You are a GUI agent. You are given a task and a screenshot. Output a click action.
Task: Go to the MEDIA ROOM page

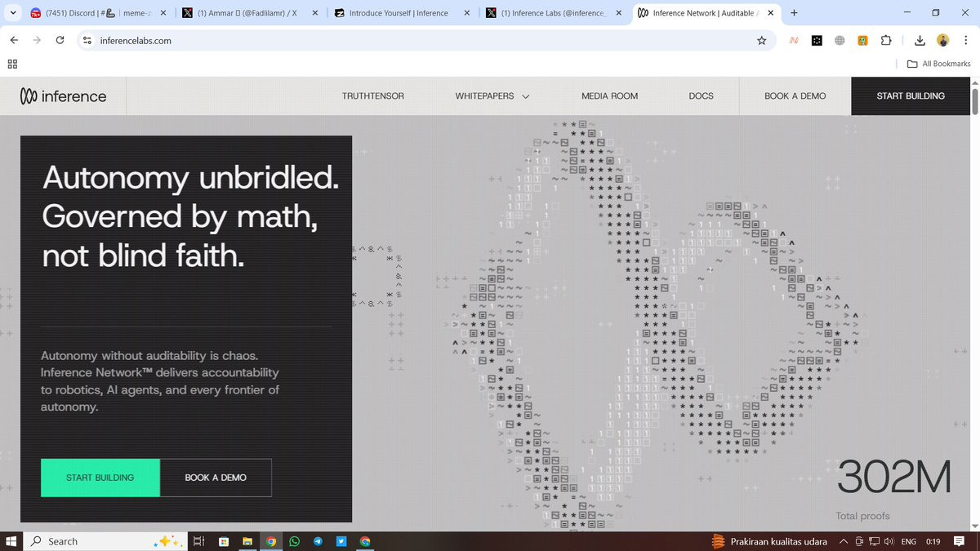(610, 96)
